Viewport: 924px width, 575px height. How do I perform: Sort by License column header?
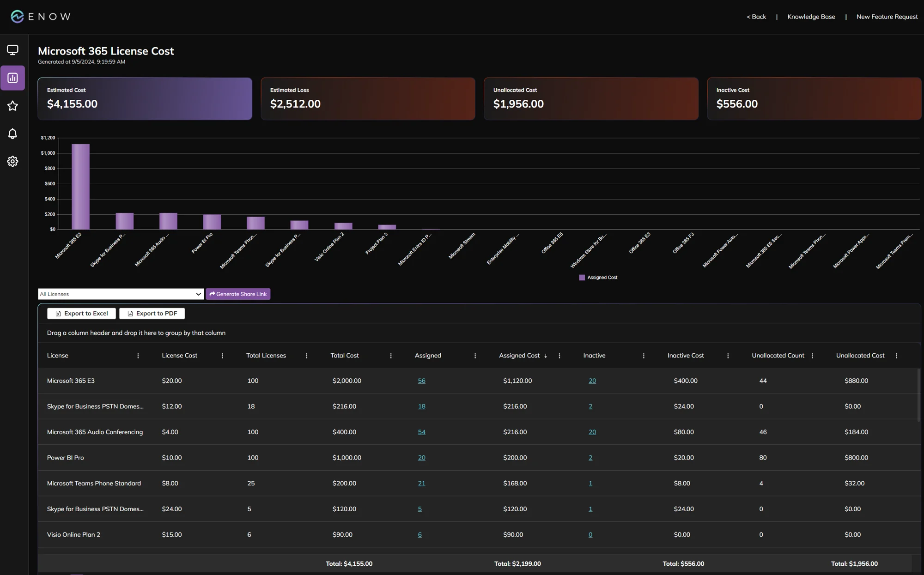tap(58, 356)
